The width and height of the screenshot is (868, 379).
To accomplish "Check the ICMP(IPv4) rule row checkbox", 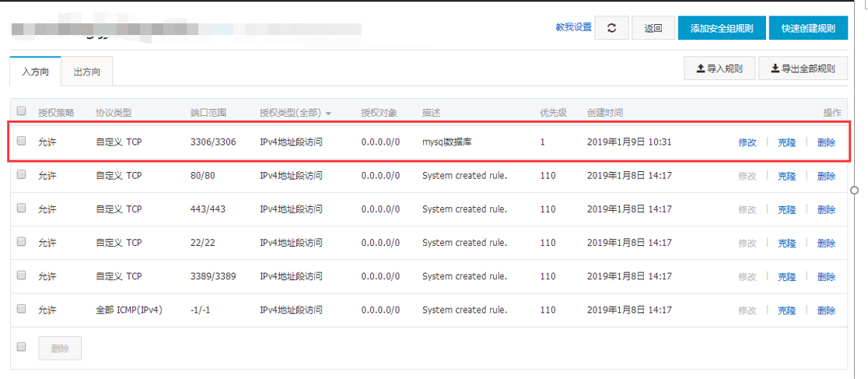I will [x=22, y=309].
